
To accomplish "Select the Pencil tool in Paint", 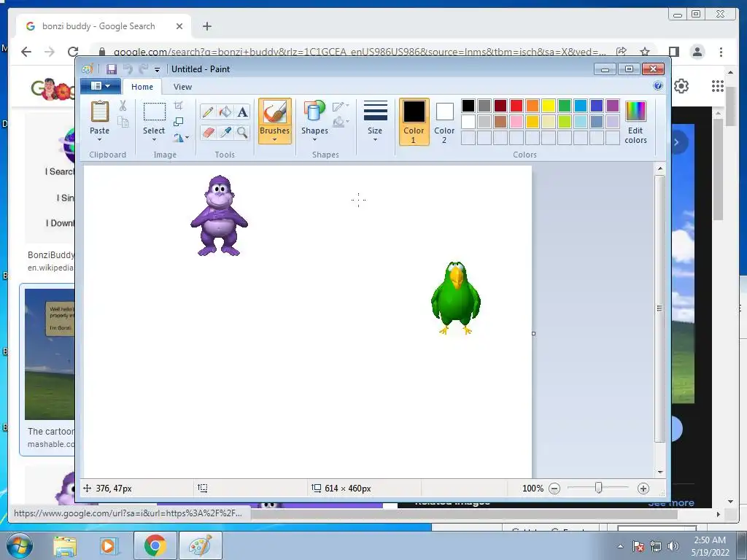I will tap(208, 112).
